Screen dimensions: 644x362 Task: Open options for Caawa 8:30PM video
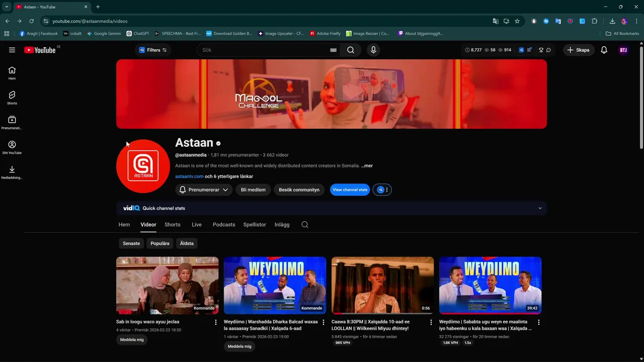click(x=431, y=322)
